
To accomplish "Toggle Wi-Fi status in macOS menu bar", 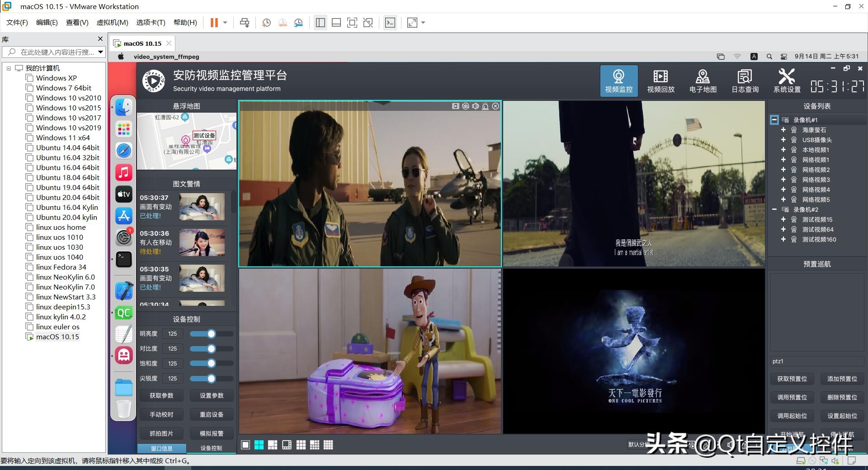I will click(737, 57).
